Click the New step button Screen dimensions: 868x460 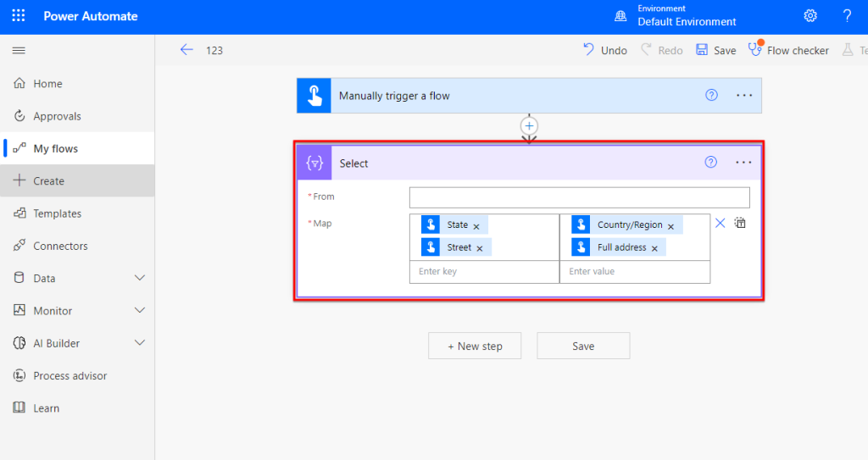(475, 346)
